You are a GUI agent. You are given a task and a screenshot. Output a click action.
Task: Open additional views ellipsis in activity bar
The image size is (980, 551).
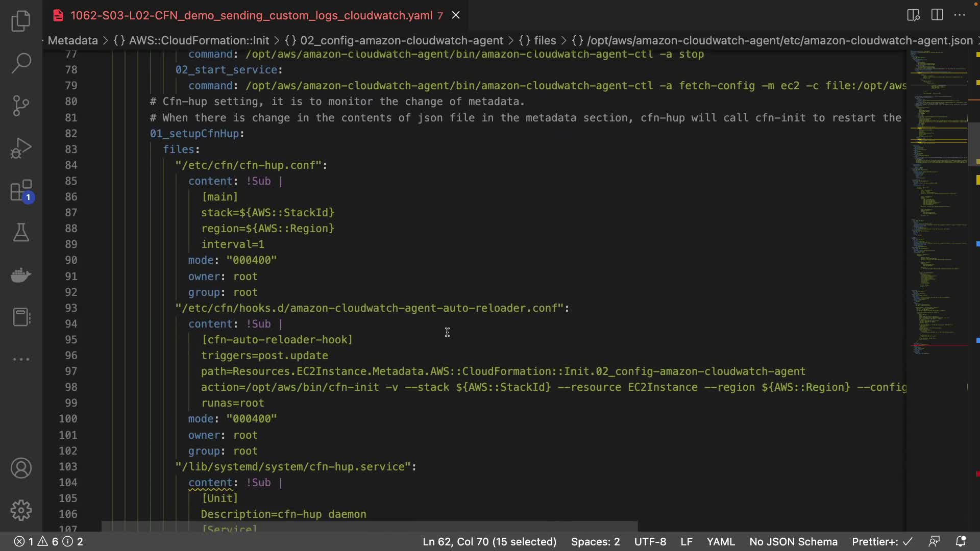pyautogui.click(x=21, y=359)
